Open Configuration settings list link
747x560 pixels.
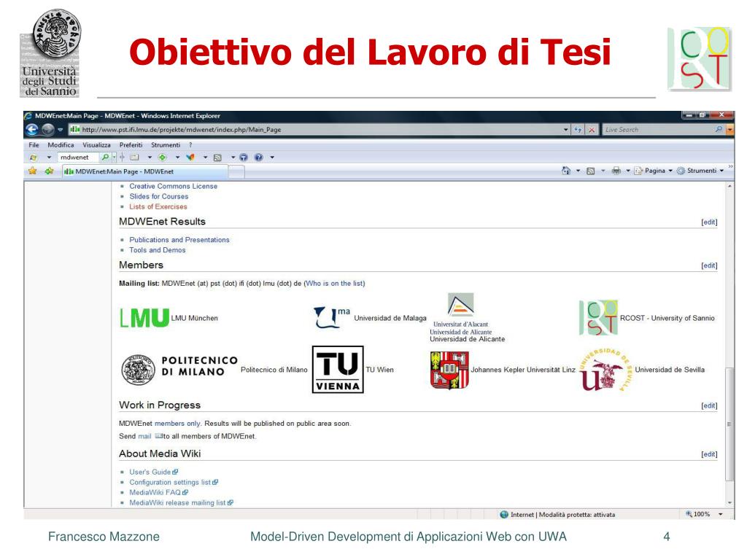coord(174,483)
